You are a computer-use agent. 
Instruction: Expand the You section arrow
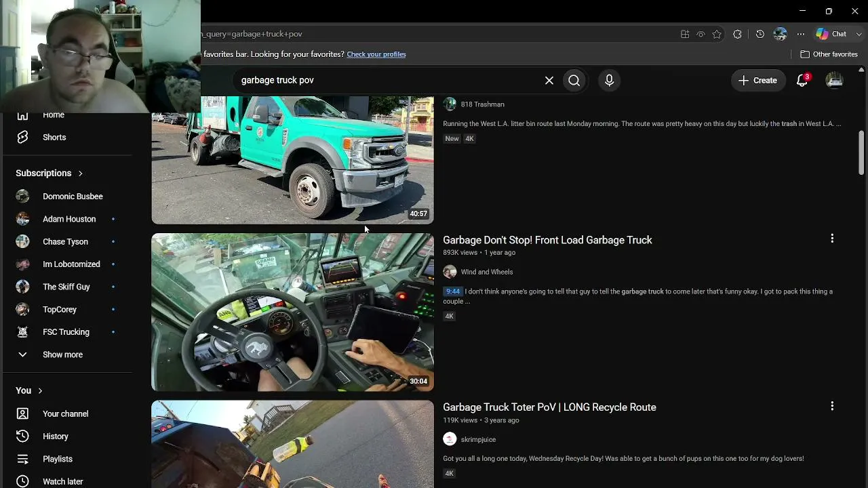(x=40, y=391)
